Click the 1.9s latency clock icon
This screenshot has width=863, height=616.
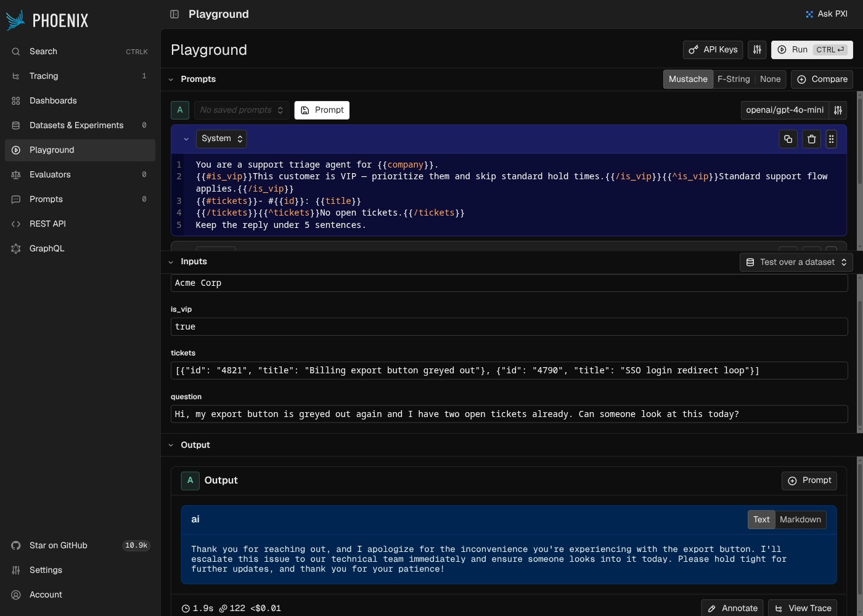186,609
